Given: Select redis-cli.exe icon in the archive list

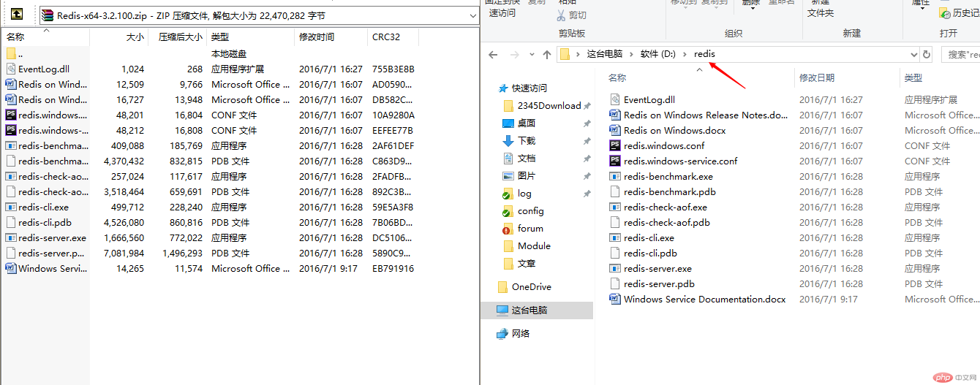Looking at the screenshot, I should coord(11,207).
